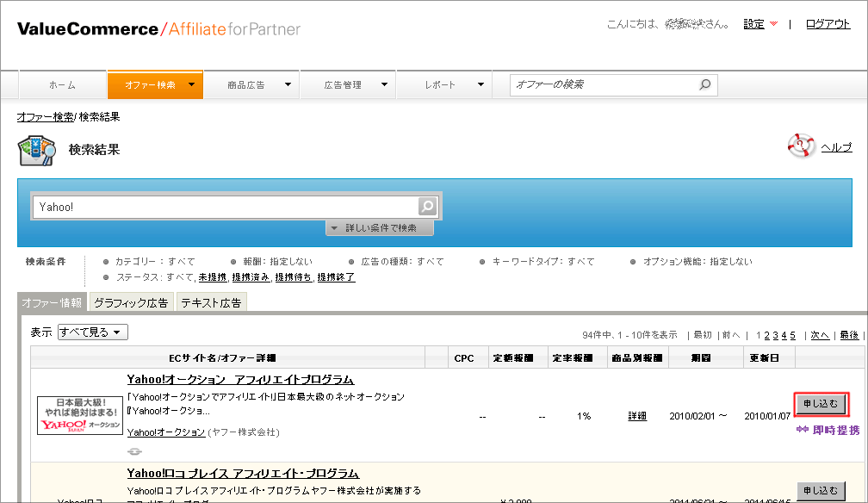Expand the 広告管理 dropdown arrow
Viewport: 868px width, 503px height.
[x=384, y=84]
